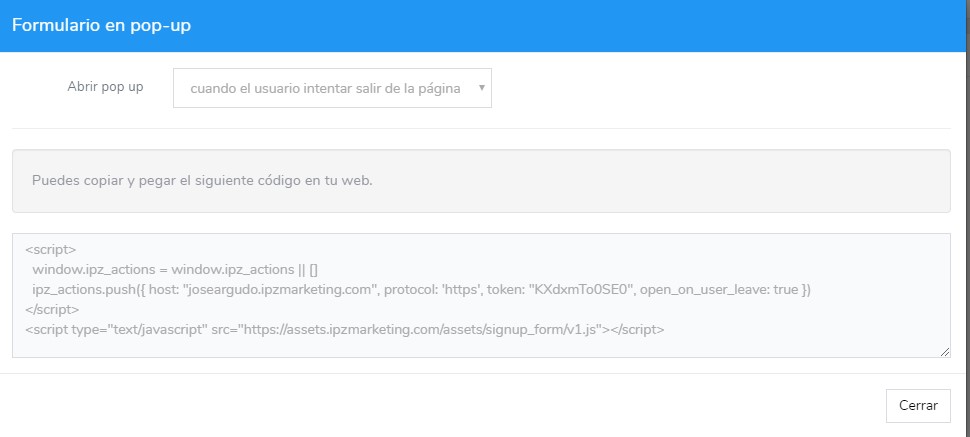
Task: Open the 'Abrir pop up' trigger dropdown
Action: 332,88
